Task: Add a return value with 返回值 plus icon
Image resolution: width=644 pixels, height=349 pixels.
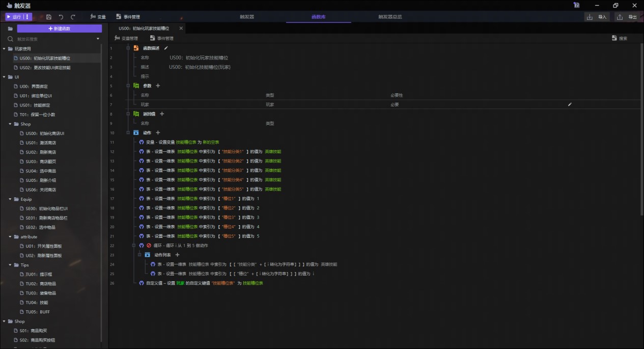Action: [162, 114]
